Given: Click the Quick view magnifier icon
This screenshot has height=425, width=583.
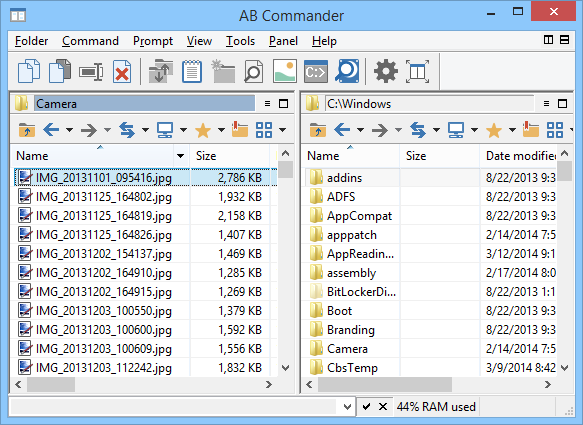Looking at the screenshot, I should tap(254, 71).
